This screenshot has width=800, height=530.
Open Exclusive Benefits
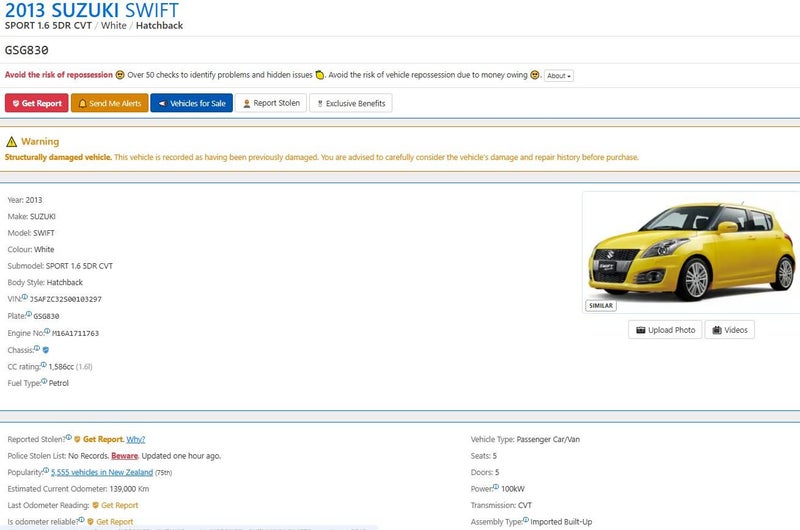tap(350, 103)
